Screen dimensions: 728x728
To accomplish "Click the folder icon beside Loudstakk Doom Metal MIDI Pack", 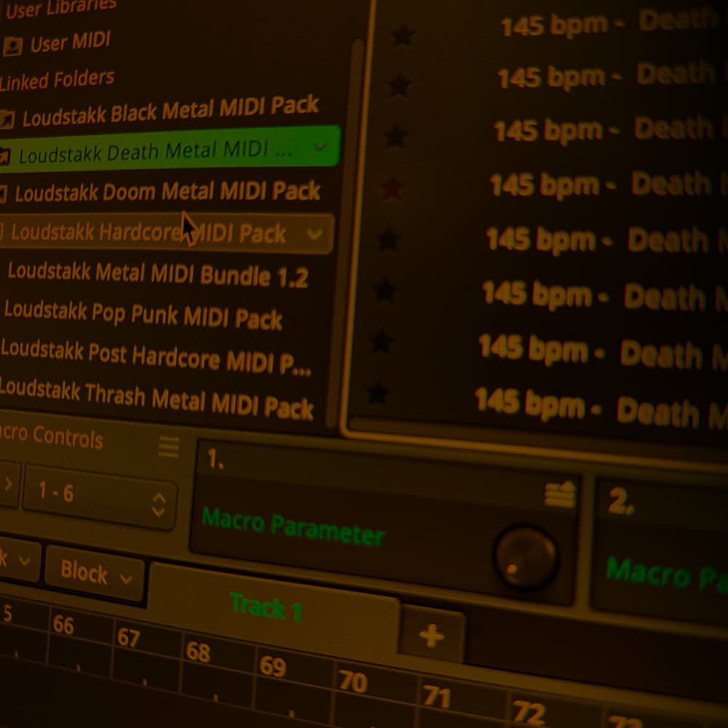I will (x=3, y=194).
